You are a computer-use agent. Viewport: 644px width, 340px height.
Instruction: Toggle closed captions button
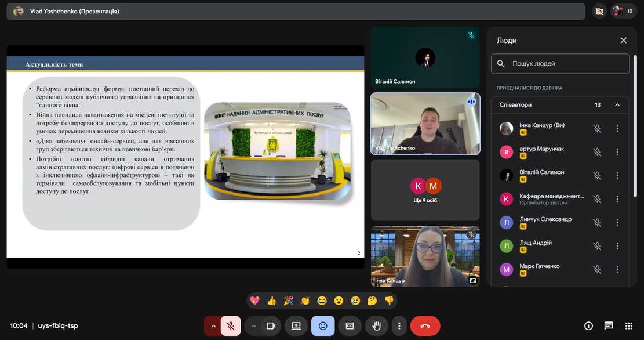[350, 326]
